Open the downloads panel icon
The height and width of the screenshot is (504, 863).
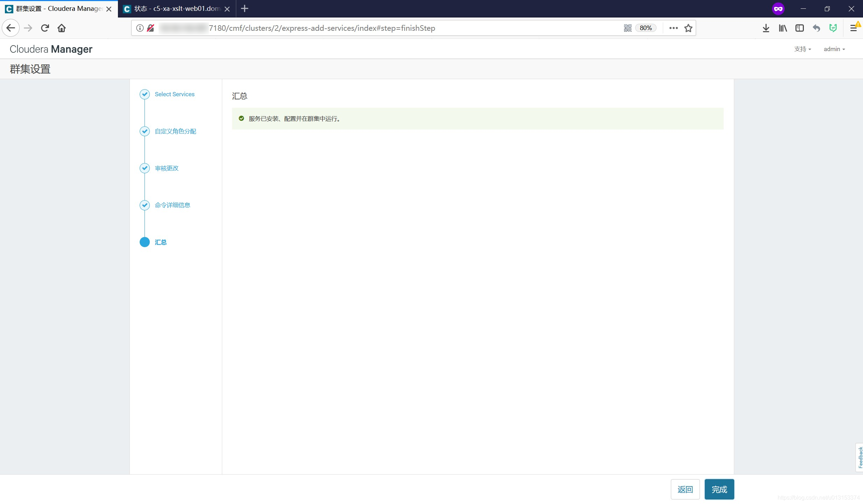(x=766, y=28)
